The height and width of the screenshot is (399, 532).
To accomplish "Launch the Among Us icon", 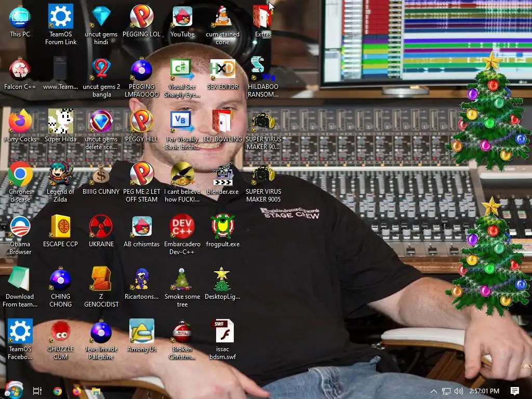I will [141, 331].
